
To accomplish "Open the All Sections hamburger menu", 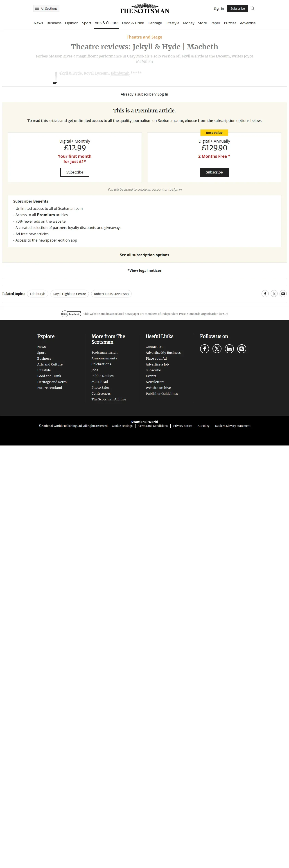I will [x=46, y=8].
